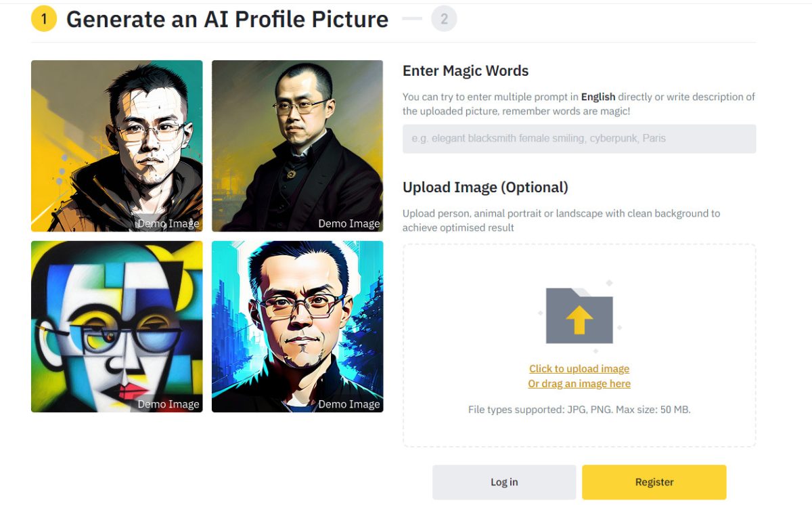812x505 pixels.
Task: Click the Log in button
Action: [504, 482]
